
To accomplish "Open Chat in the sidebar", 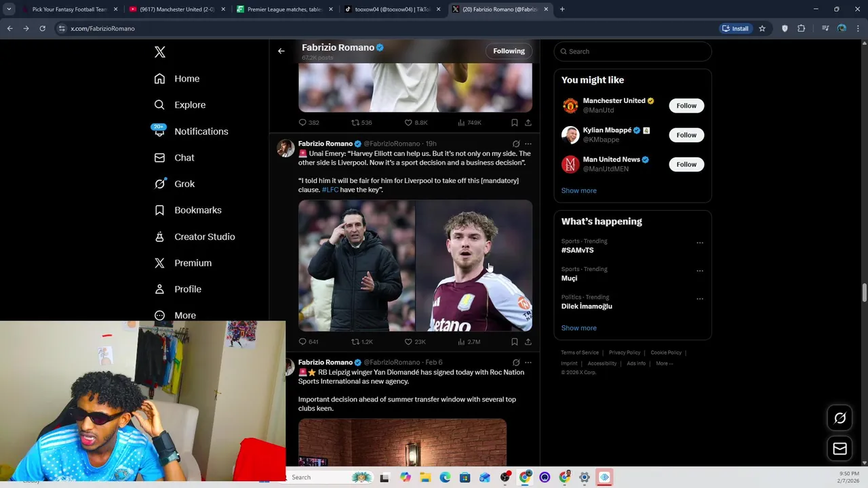I will click(174, 158).
